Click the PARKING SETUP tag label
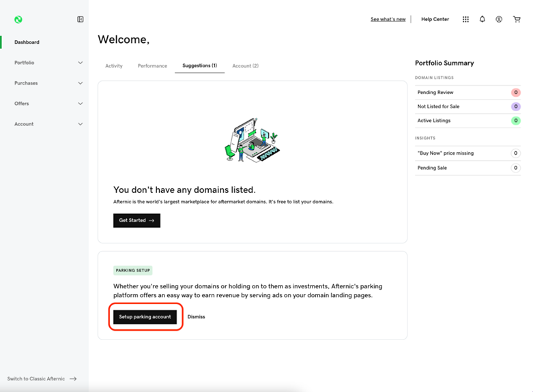The height and width of the screenshot is (392, 533). 132,271
